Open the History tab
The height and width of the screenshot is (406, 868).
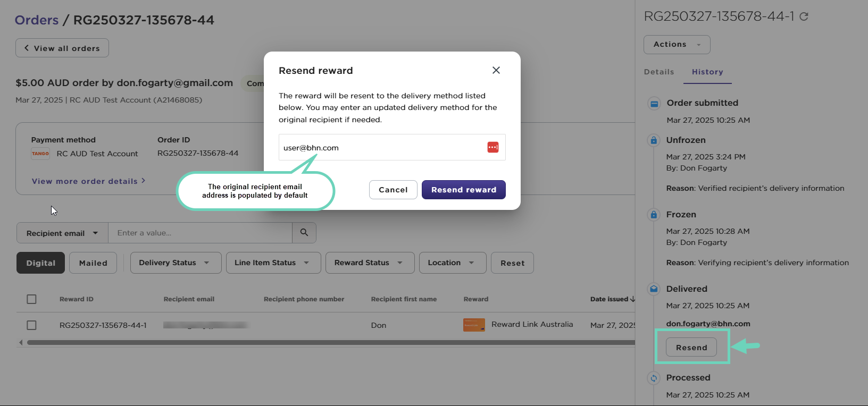707,72
